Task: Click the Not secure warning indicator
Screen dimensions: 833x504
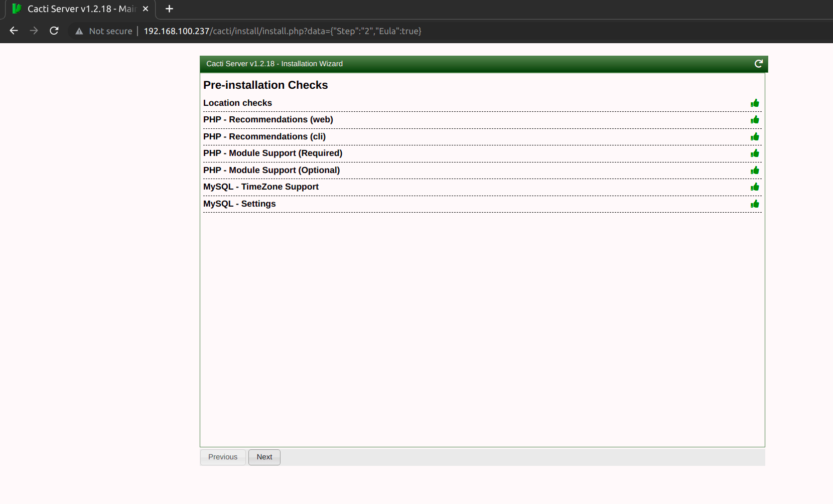Action: point(103,31)
